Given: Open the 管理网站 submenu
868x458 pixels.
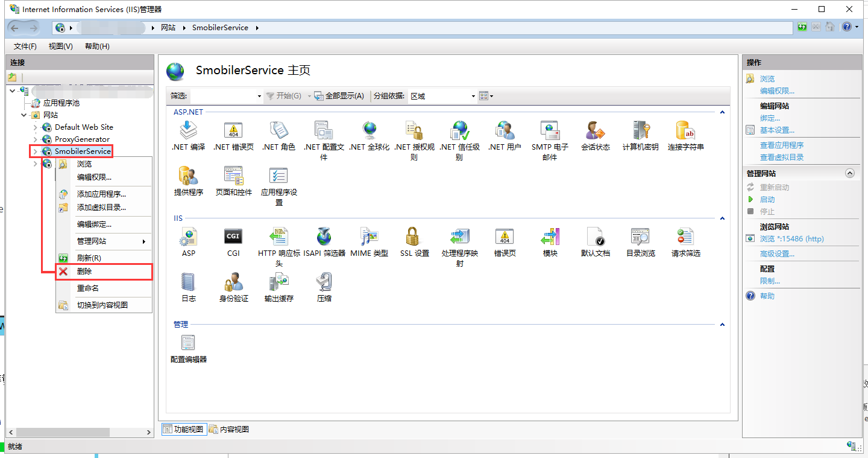Looking at the screenshot, I should [x=104, y=241].
